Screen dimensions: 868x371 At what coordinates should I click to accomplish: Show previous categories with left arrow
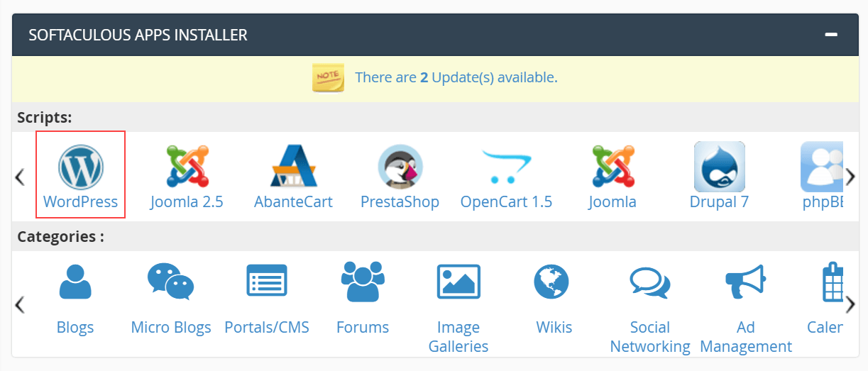coord(20,304)
